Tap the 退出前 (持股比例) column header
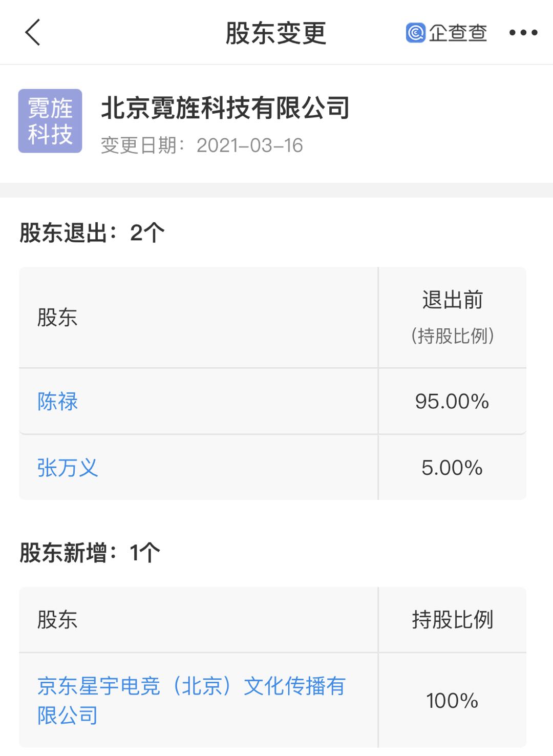 click(x=452, y=317)
